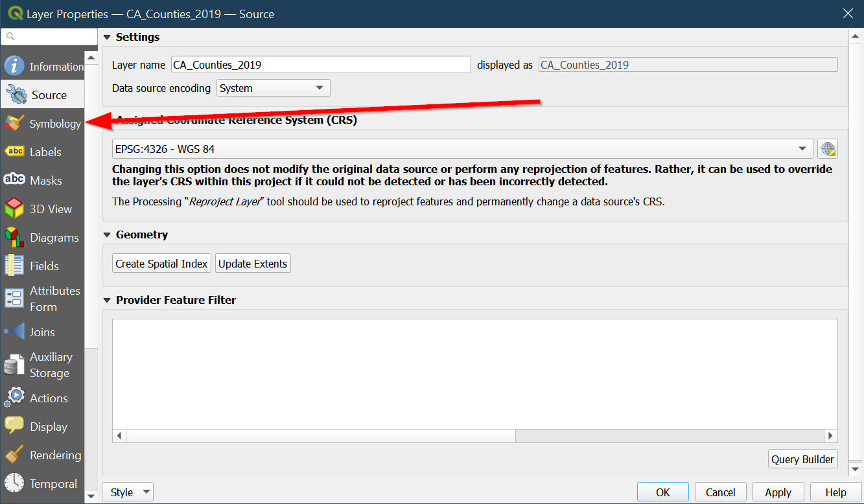The height and width of the screenshot is (504, 864).
Task: Open the Masks section icon
Action: click(14, 180)
